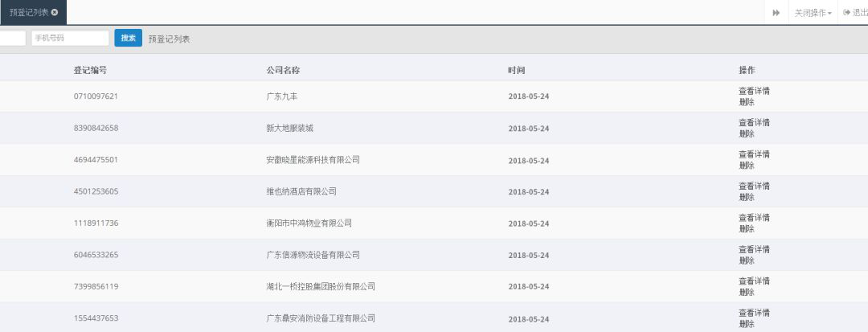Open 查看详情 for 衡阳市中鸿物业有限公司
This screenshot has height=332, width=868.
point(754,218)
